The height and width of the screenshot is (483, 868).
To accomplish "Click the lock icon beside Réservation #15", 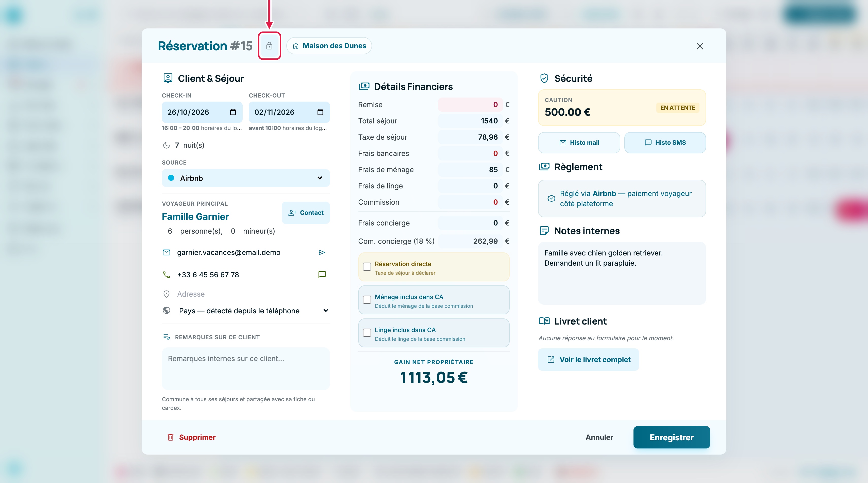I will coord(269,46).
